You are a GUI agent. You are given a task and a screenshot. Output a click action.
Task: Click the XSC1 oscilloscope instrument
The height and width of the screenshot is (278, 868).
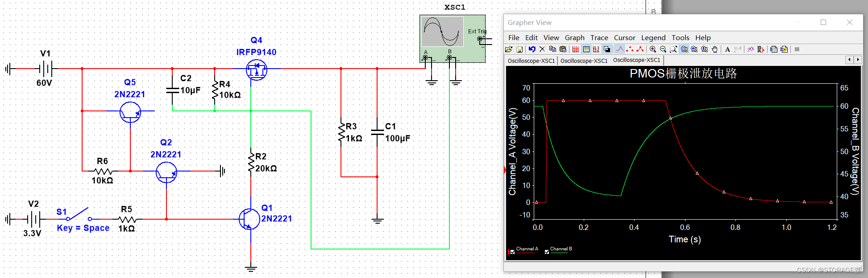453,39
